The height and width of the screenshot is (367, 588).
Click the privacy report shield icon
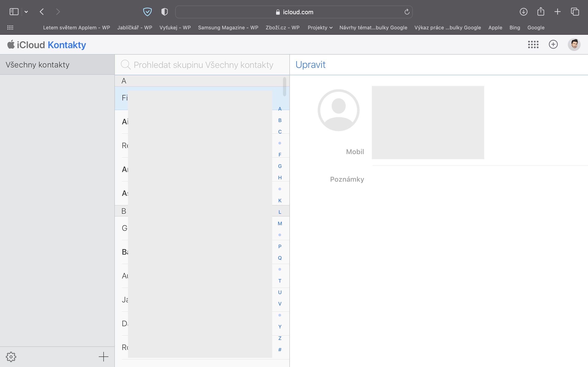pos(164,12)
